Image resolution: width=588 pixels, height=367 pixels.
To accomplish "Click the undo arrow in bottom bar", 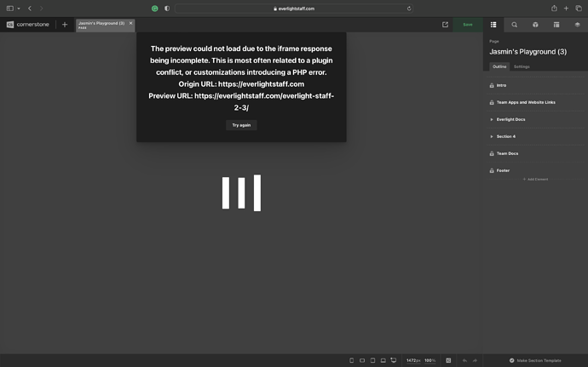I will [464, 360].
